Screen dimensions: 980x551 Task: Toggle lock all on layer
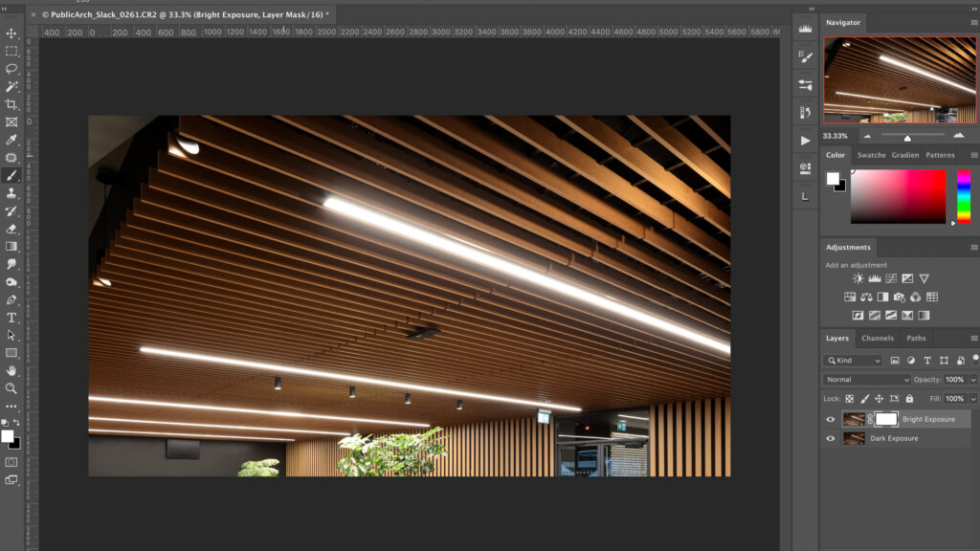click(x=909, y=398)
